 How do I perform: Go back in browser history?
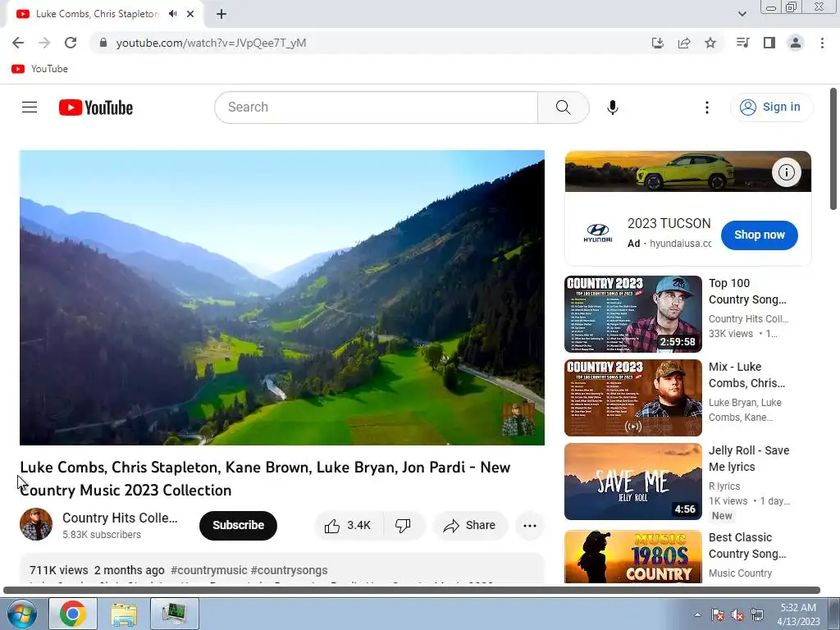(18, 43)
